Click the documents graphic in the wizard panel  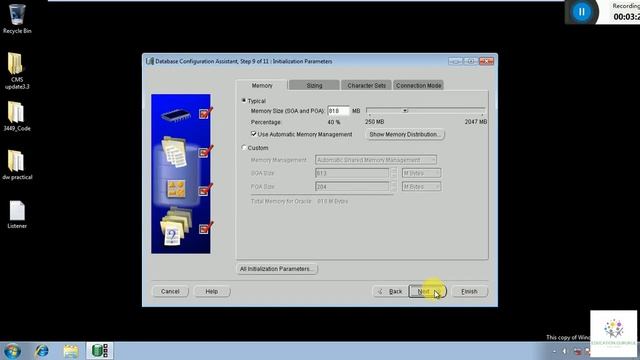(x=175, y=152)
